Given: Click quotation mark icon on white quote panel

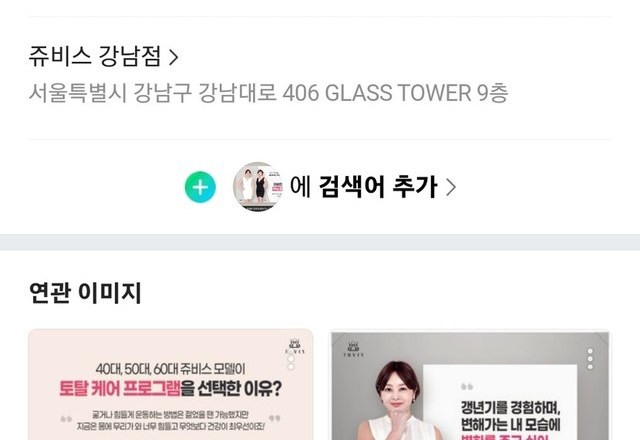Looking at the screenshot, I should coord(467,386).
